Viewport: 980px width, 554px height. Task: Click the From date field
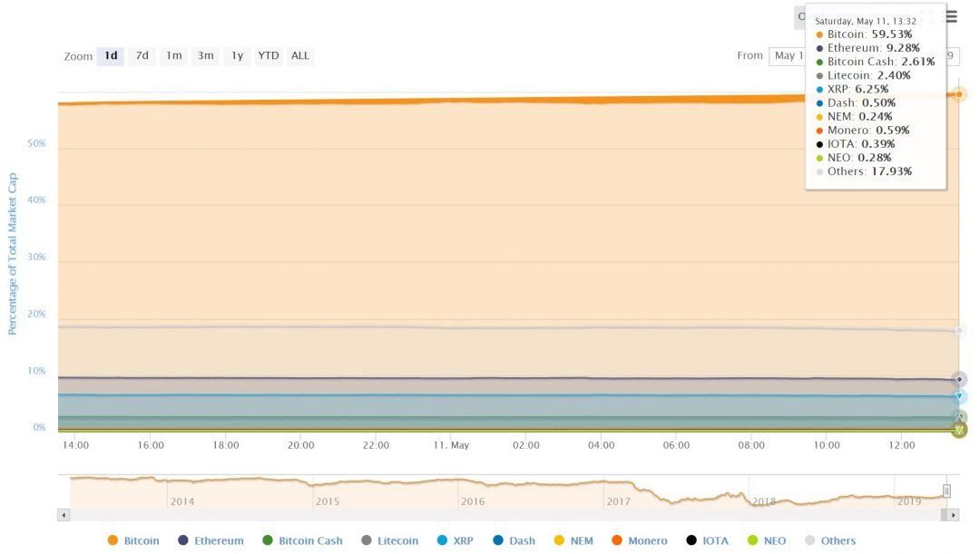[x=787, y=55]
